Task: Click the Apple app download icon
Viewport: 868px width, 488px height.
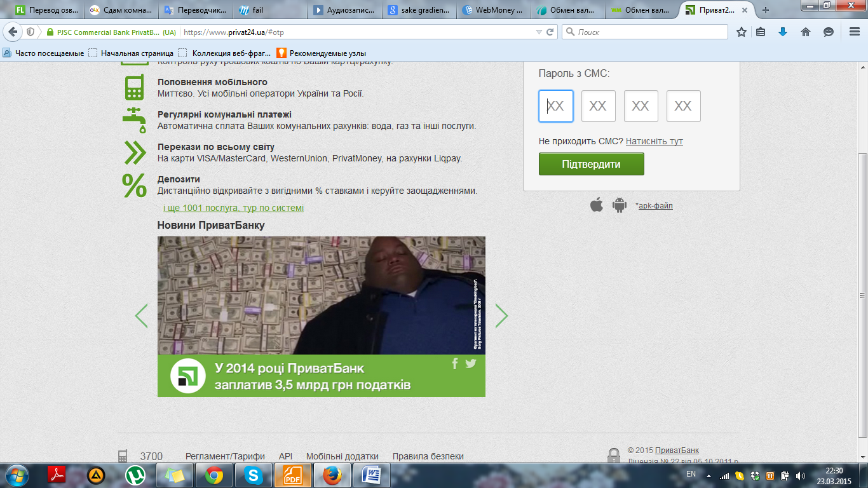Action: [x=596, y=205]
